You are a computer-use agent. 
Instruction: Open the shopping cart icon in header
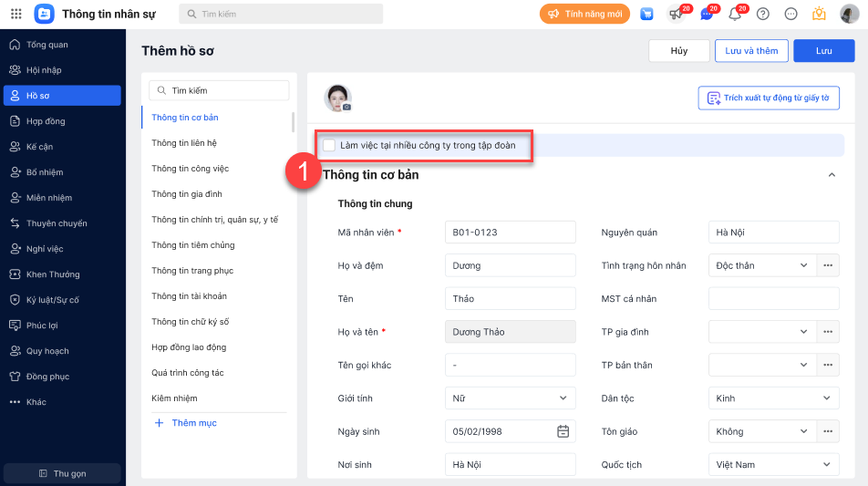pyautogui.click(x=646, y=15)
